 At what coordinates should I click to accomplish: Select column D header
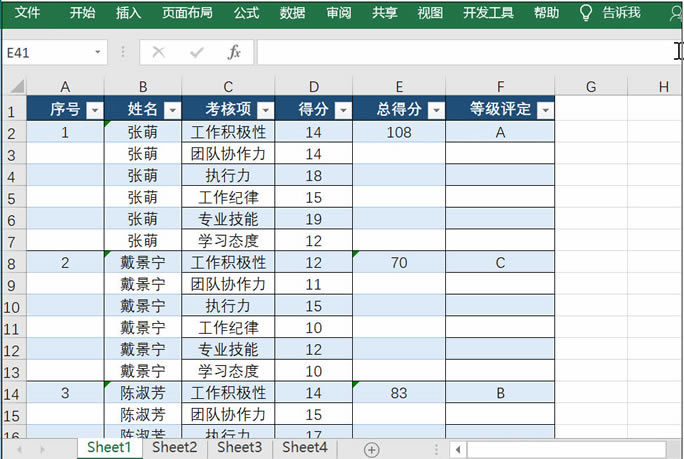click(x=314, y=86)
